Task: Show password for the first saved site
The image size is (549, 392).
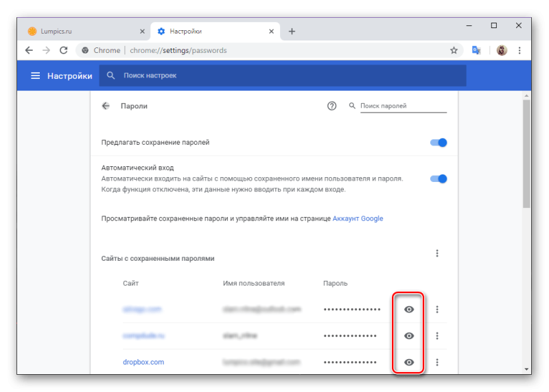Action: pos(409,310)
